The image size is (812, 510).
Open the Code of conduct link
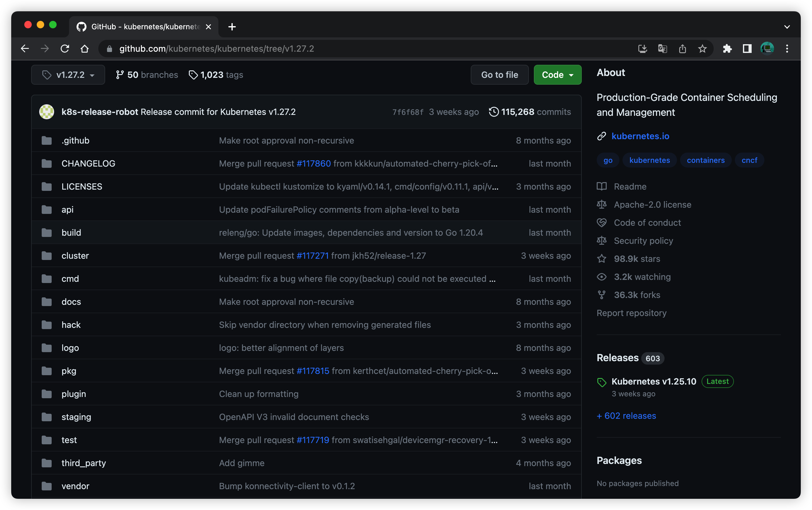click(x=639, y=223)
